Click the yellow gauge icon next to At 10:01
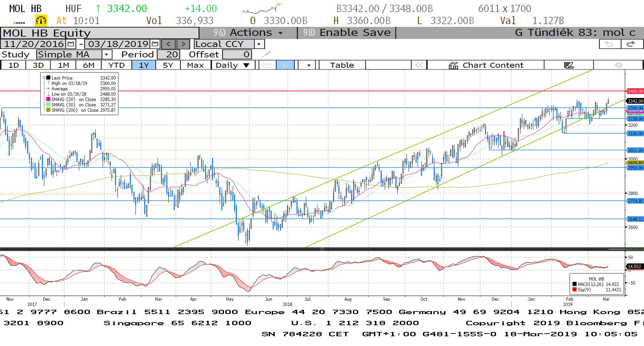Viewport: 644px width, 346px height. coord(41,20)
